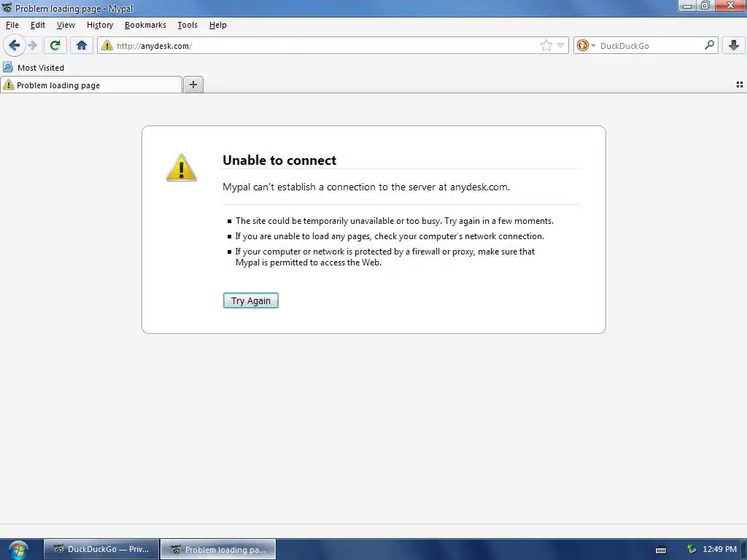Click the bullet about firewall or proxy
This screenshot has width=747, height=560.
click(x=385, y=257)
